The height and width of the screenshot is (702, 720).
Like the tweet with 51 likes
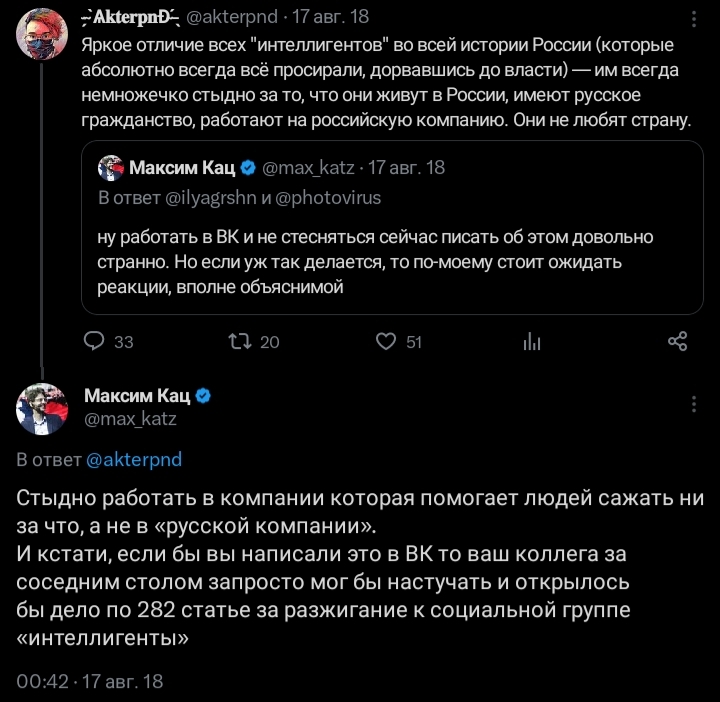click(386, 341)
